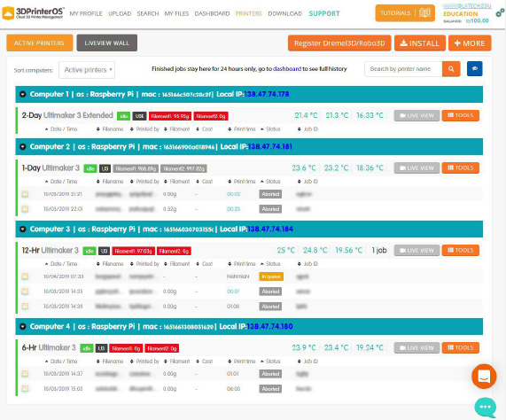Open SEARCH in top navigation
The image size is (506, 420).
click(148, 13)
